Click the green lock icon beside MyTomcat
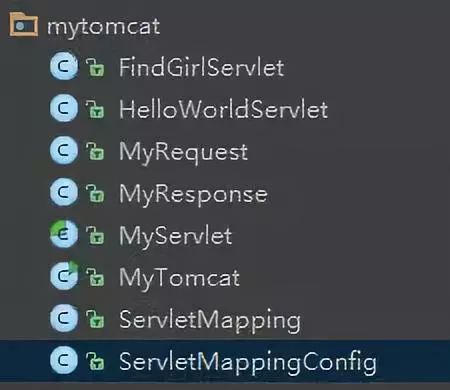The width and height of the screenshot is (450, 390). [95, 277]
